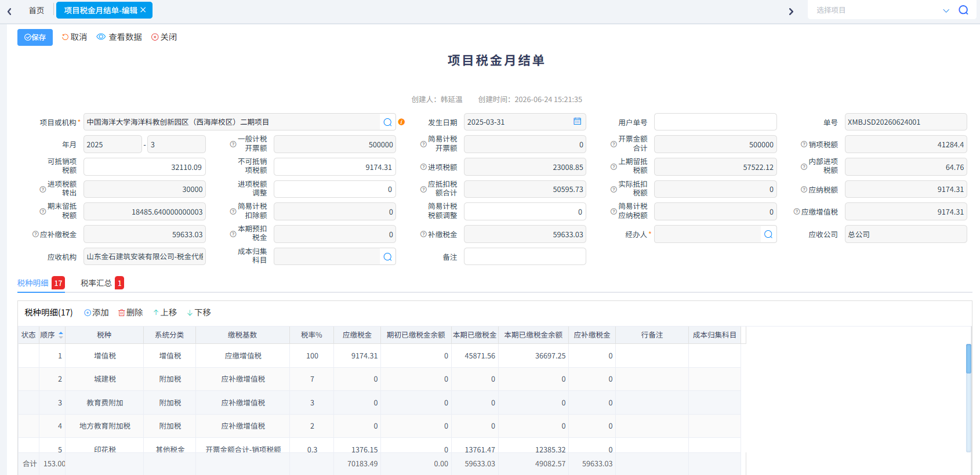
Task: Click the 进项税额调整 input field
Action: click(335, 189)
